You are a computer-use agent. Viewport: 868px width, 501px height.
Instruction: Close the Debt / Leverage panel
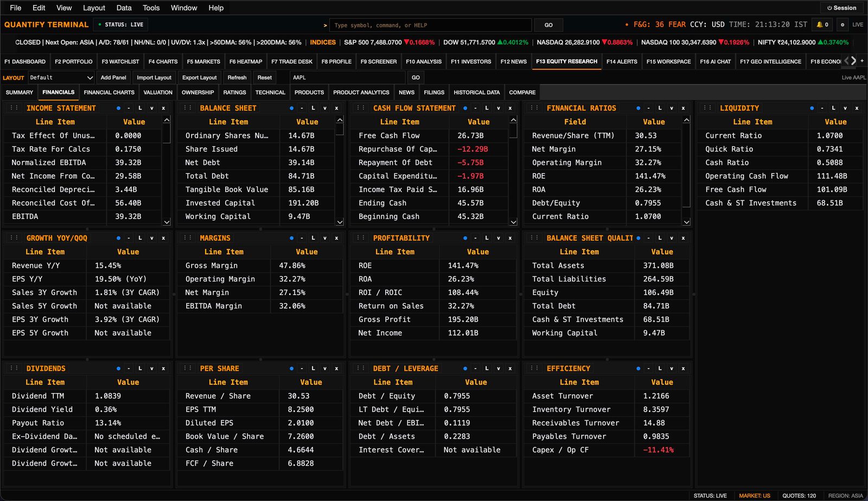tap(510, 368)
